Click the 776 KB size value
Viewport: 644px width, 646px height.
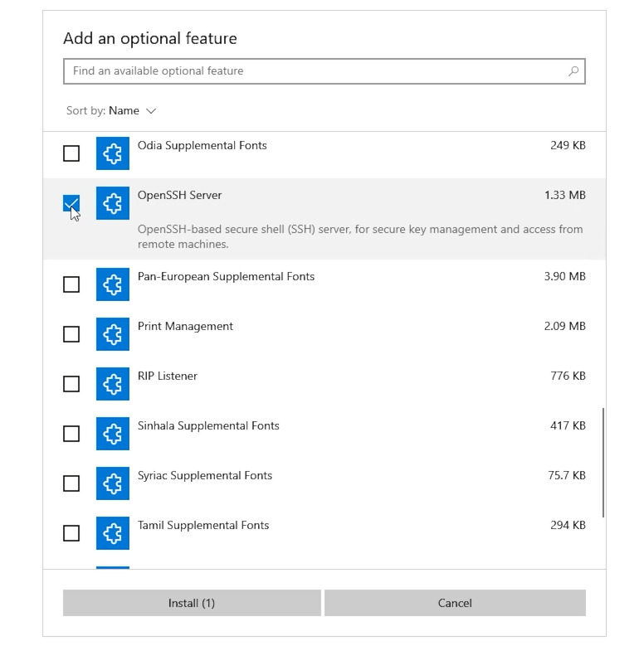point(568,376)
